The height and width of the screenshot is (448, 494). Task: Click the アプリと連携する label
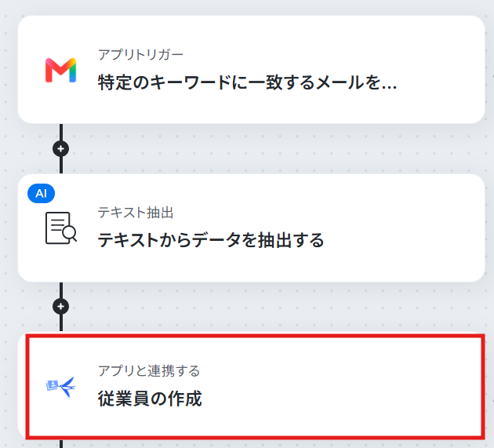pyautogui.click(x=149, y=371)
